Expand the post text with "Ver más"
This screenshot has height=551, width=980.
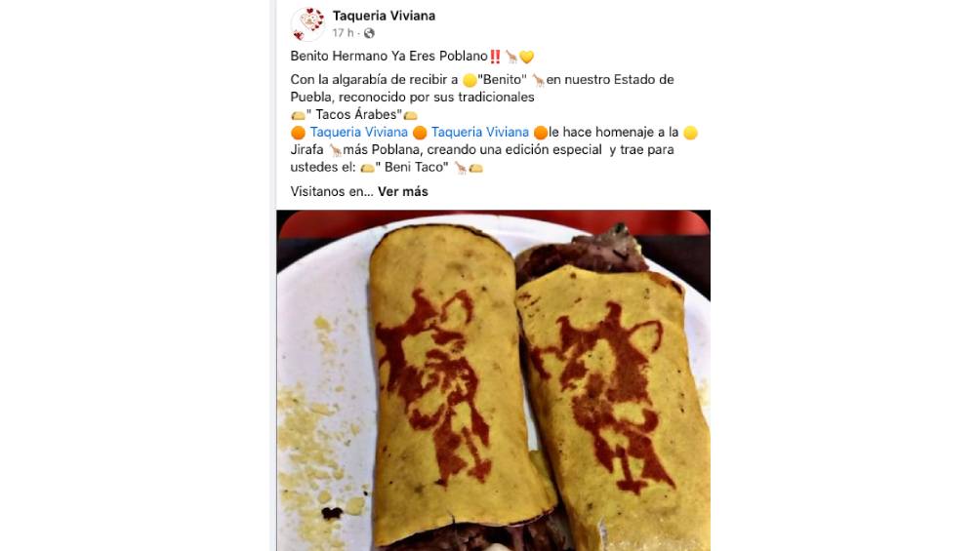point(402,192)
